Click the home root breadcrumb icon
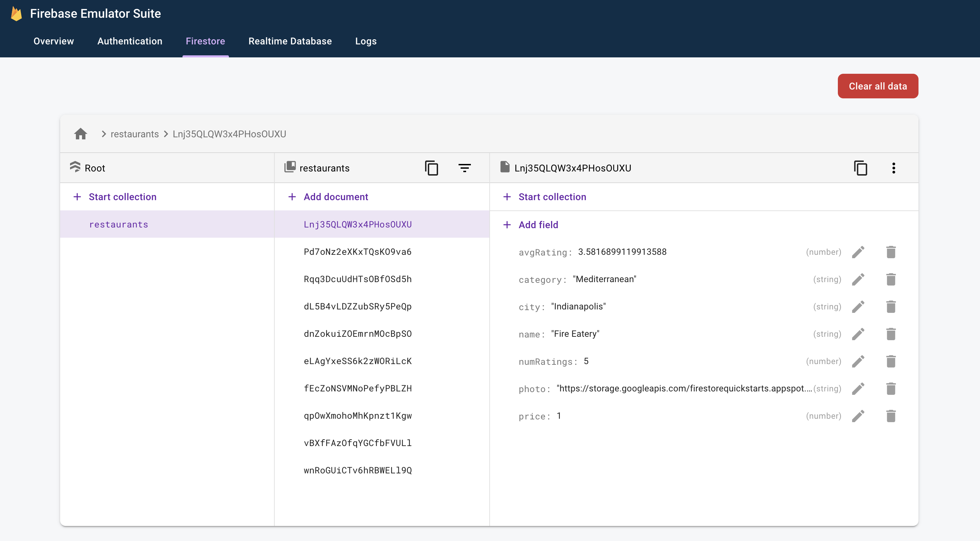The width and height of the screenshot is (980, 541). (x=81, y=134)
